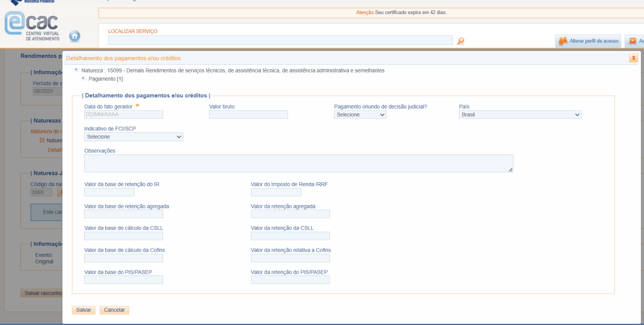Click Salvar rascunho in background page
The height and width of the screenshot is (325, 644).
pyautogui.click(x=42, y=293)
